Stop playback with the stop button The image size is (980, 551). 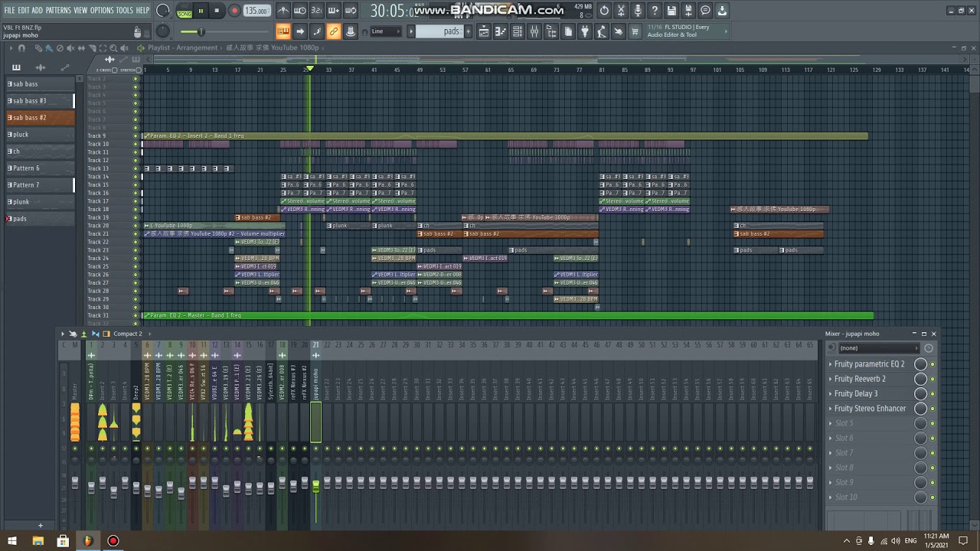tap(217, 11)
